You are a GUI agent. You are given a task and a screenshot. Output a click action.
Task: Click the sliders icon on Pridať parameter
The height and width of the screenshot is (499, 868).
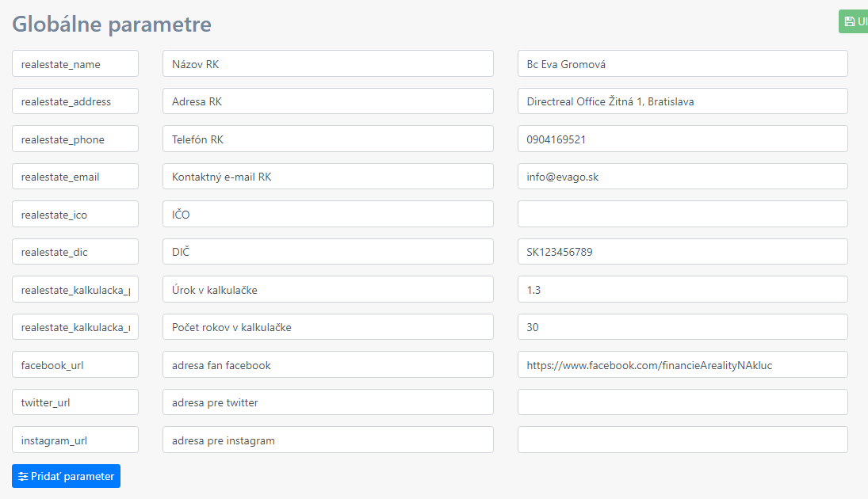click(23, 477)
